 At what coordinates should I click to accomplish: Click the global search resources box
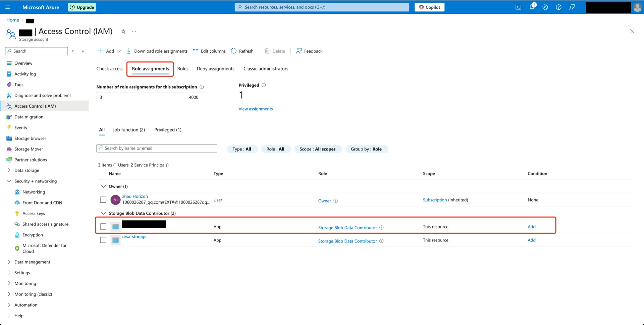click(322, 7)
